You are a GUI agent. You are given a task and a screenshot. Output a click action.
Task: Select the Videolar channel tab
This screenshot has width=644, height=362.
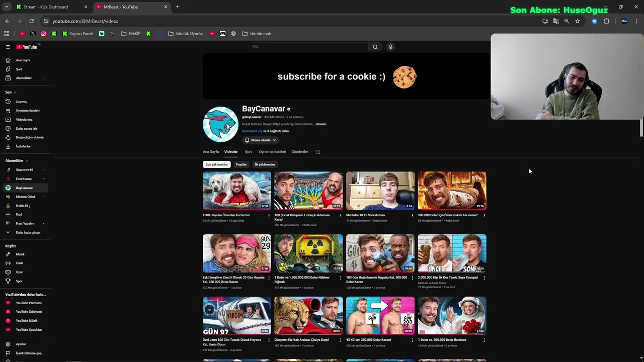(x=231, y=152)
